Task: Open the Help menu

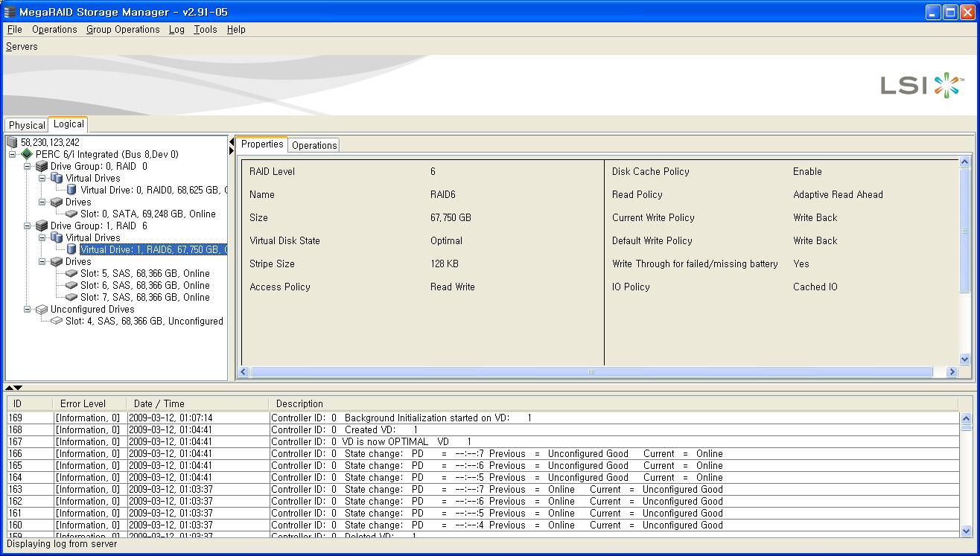Action: pos(236,30)
